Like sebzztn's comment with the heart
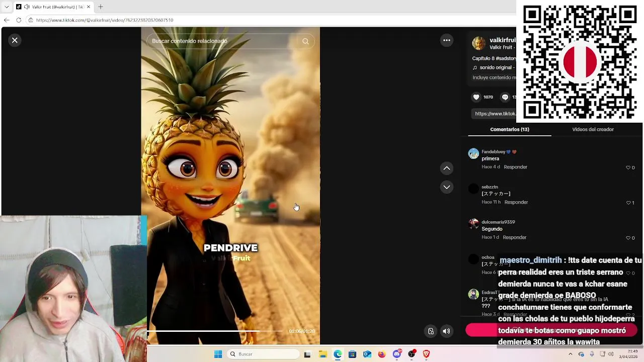This screenshot has width=644, height=362. (x=628, y=203)
